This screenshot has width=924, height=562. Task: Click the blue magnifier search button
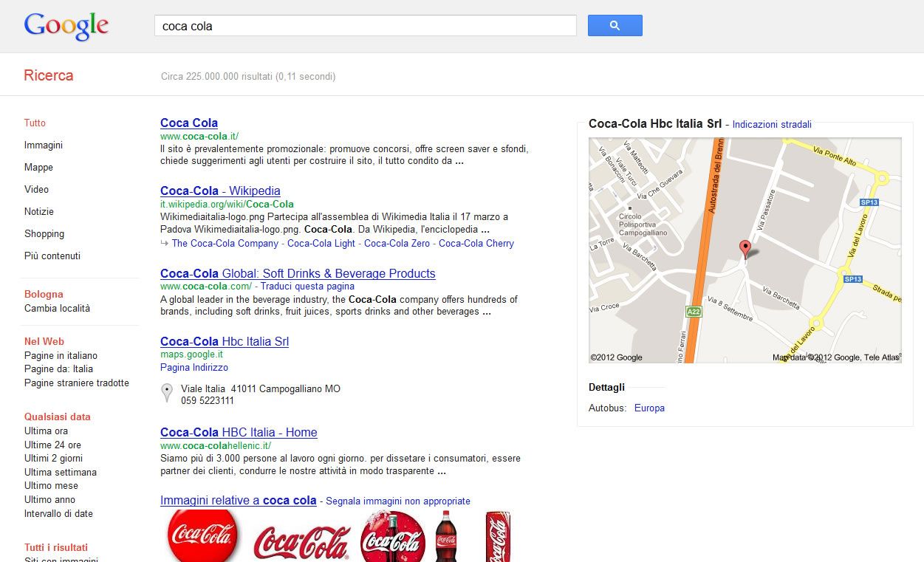[x=615, y=26]
